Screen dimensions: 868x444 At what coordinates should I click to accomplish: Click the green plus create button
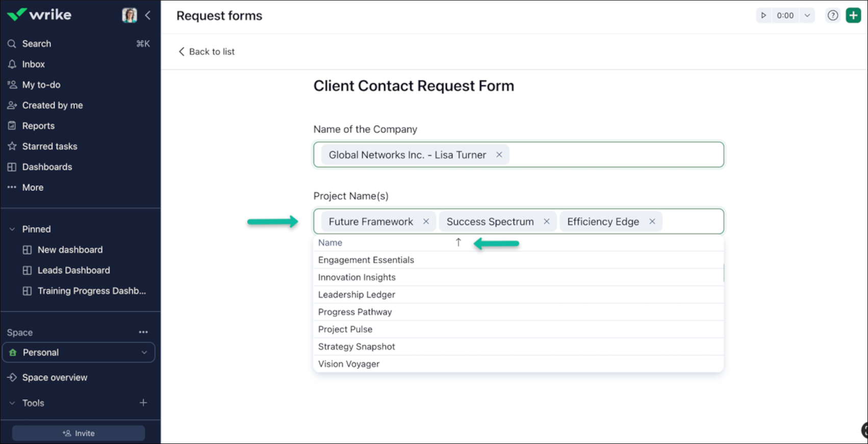click(853, 15)
